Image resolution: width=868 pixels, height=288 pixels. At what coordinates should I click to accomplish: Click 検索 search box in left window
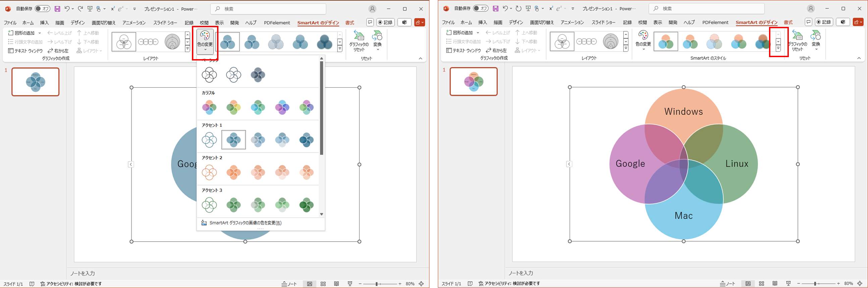[x=268, y=9]
